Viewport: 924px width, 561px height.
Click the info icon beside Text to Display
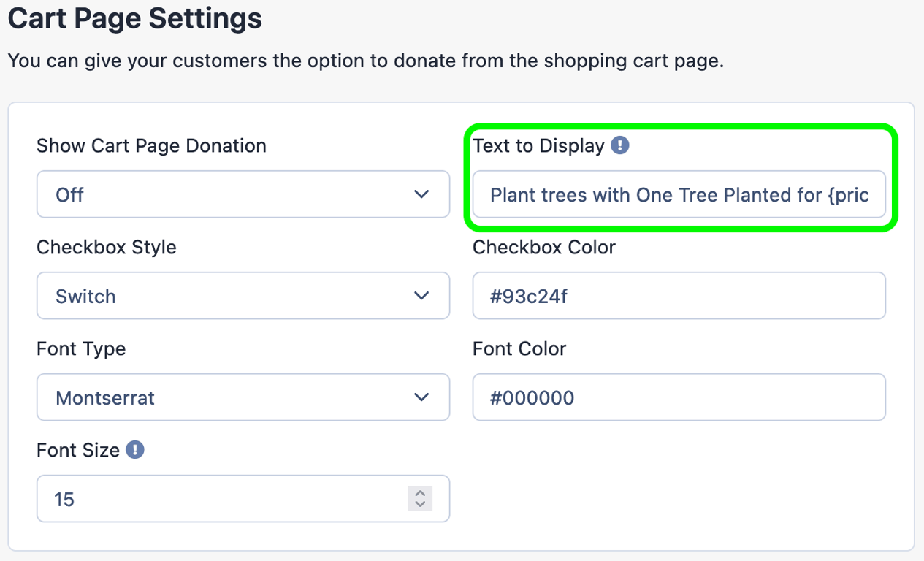coord(620,145)
